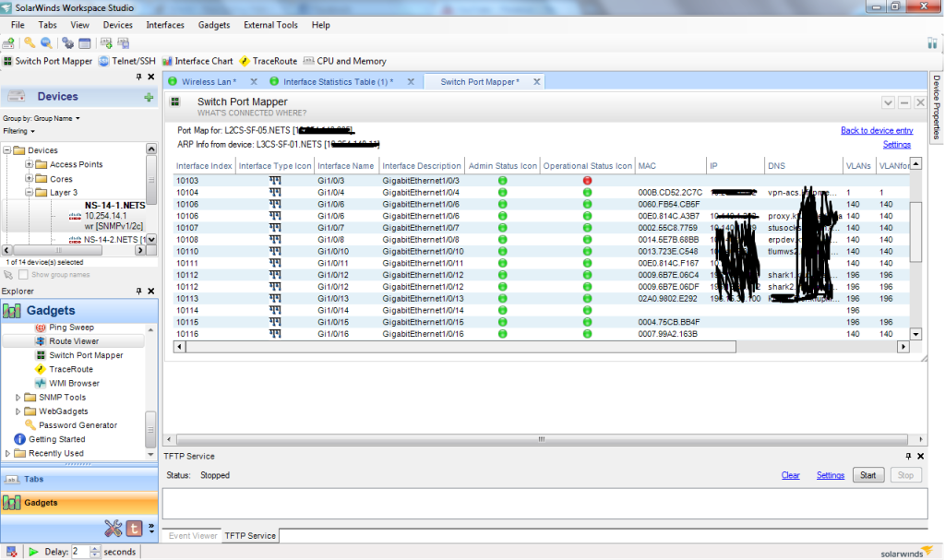This screenshot has height=560, width=945.
Task: Click the Device Properties side icon
Action: 932,42
